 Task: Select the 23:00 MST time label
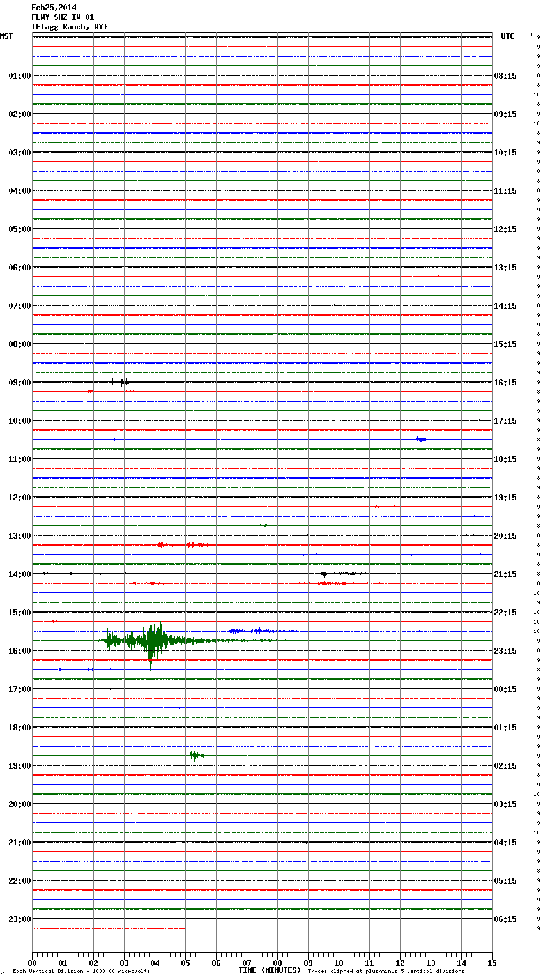click(19, 919)
